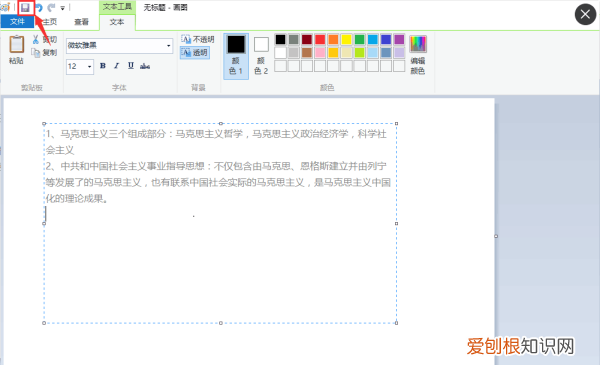Click the 剪切 cut scissors icon
The width and height of the screenshot is (600, 365).
[36, 39]
